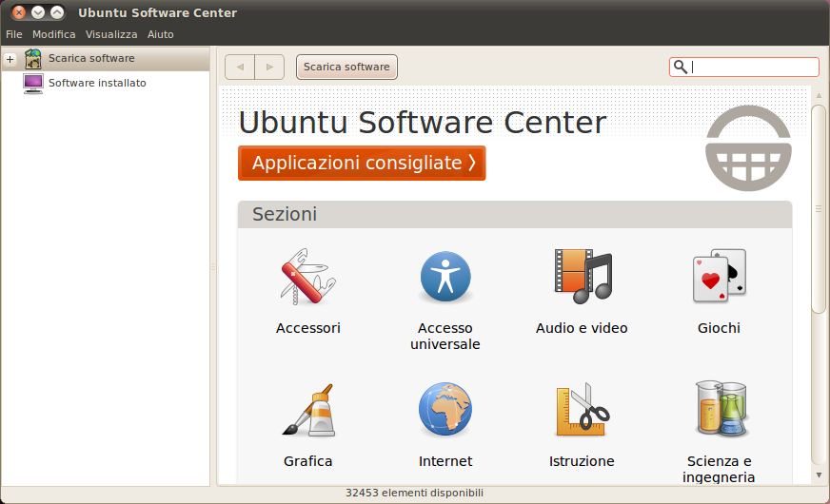Go back with the left arrow button
This screenshot has width=830, height=504.
pos(240,68)
